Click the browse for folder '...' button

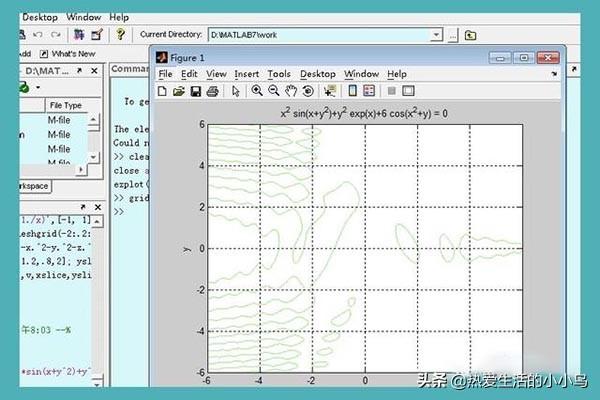453,34
